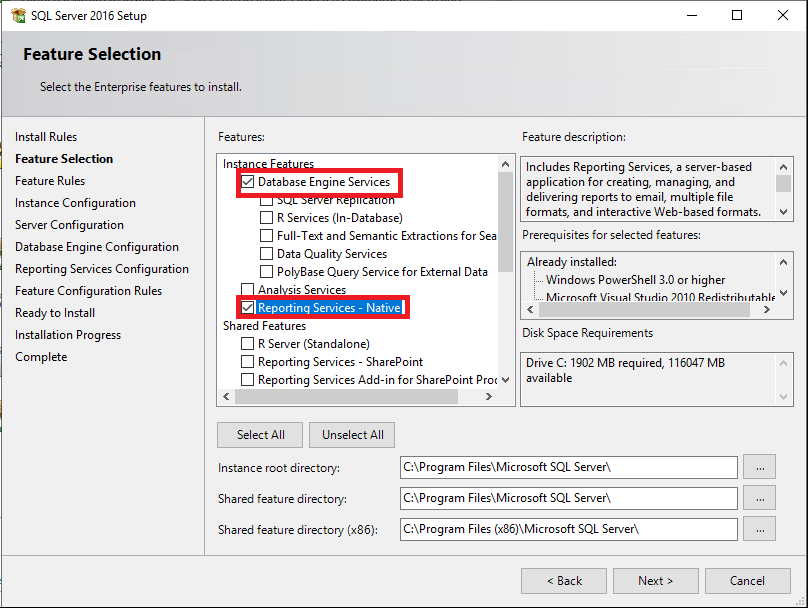
Task: Select Ready to Install step
Action: [55, 313]
